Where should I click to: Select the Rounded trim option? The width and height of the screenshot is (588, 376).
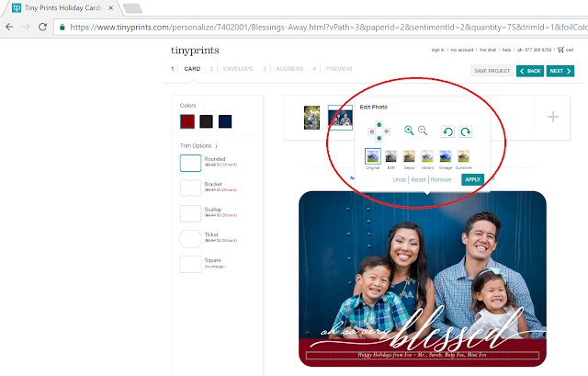(x=190, y=163)
